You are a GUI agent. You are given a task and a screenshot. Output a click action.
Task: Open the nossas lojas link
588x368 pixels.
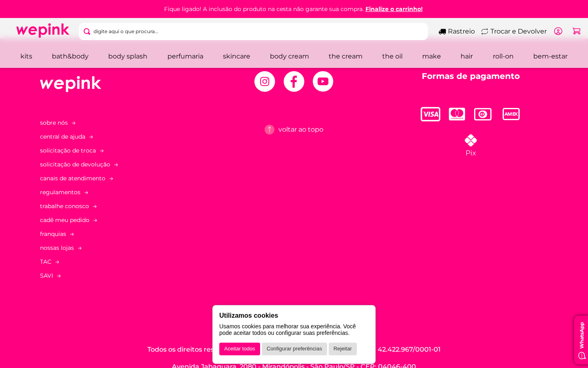(x=61, y=248)
